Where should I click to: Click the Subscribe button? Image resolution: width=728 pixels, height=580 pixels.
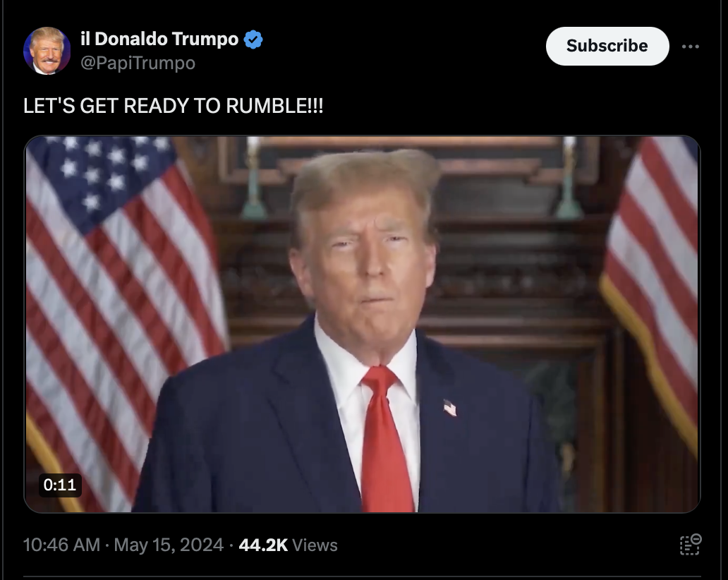(607, 46)
